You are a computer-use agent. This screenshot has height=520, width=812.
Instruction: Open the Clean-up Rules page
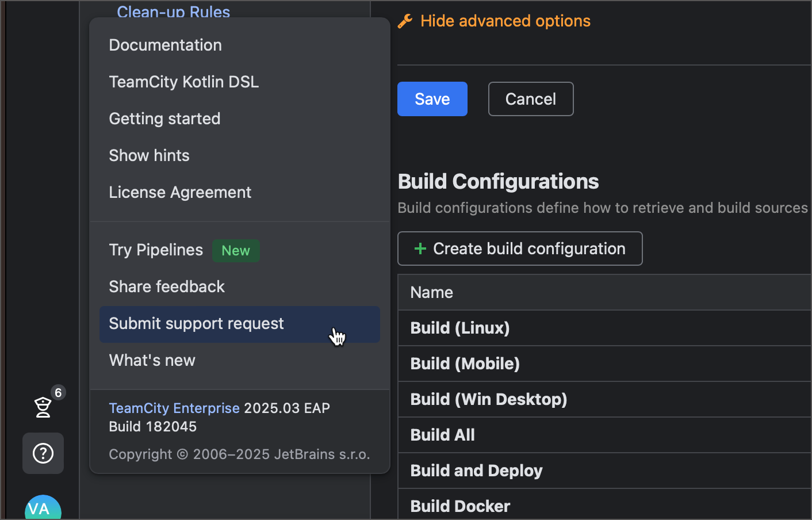pyautogui.click(x=173, y=12)
